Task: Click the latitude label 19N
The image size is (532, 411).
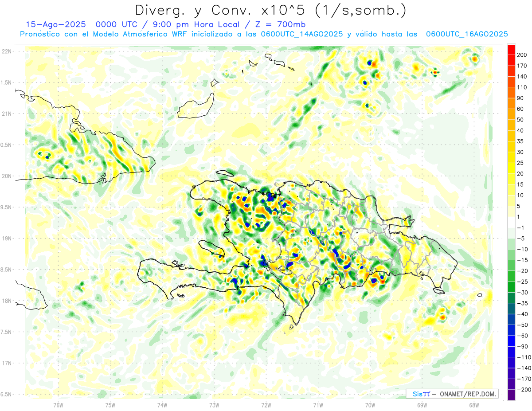Action: click(x=7, y=239)
